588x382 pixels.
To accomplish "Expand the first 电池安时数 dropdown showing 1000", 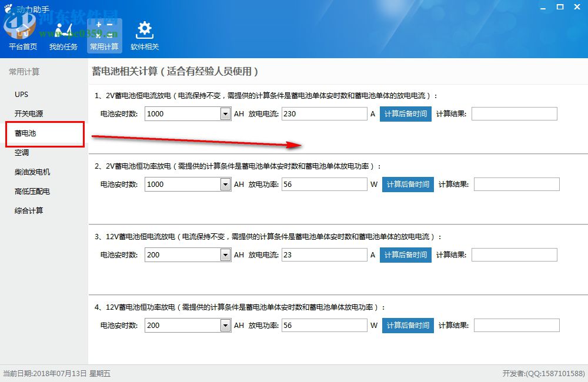I will [224, 113].
